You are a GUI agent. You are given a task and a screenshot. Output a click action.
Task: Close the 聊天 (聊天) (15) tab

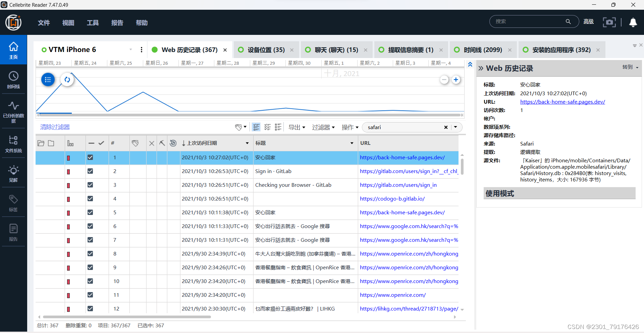(x=366, y=50)
